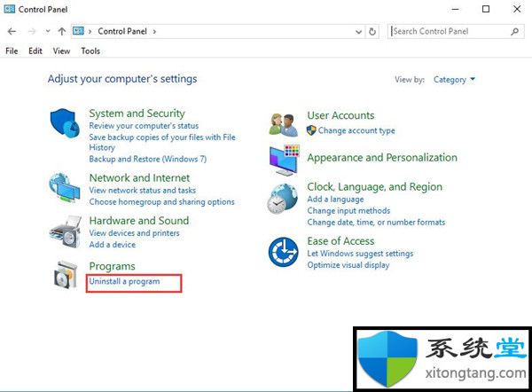Go up one level with up arrow
The image size is (532, 392).
tap(62, 32)
